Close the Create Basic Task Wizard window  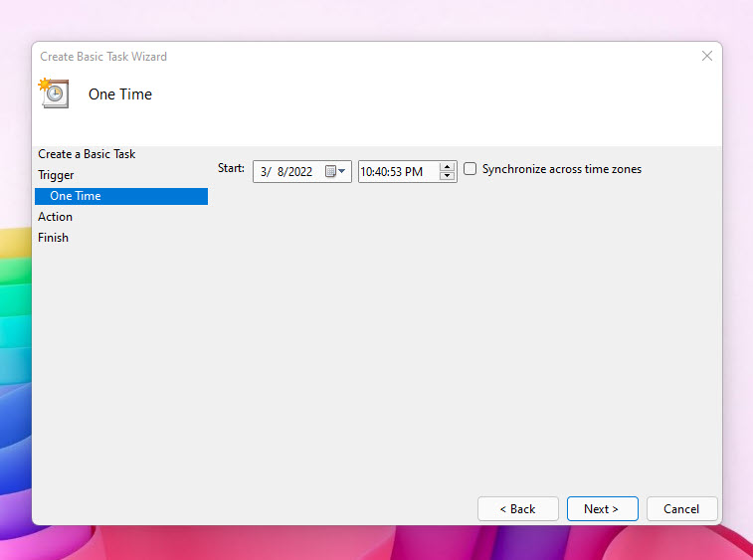click(707, 57)
